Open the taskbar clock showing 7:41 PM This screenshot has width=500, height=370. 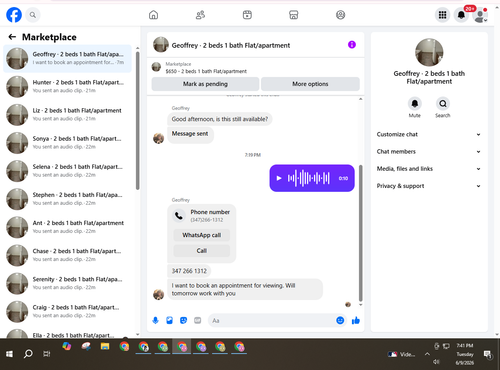tap(465, 354)
